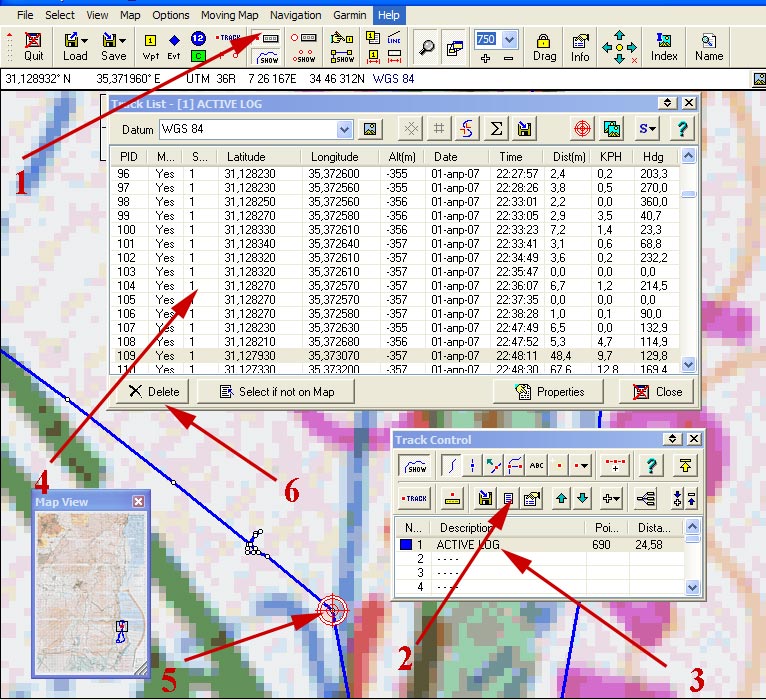Click the split track section icon in Track List
This screenshot has width=766, height=700.
point(467,129)
